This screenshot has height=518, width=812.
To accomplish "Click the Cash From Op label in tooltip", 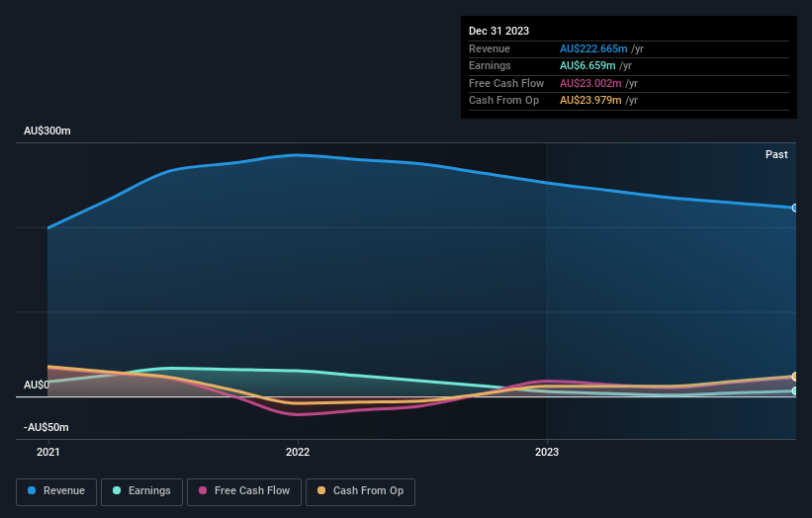I will 503,101.
